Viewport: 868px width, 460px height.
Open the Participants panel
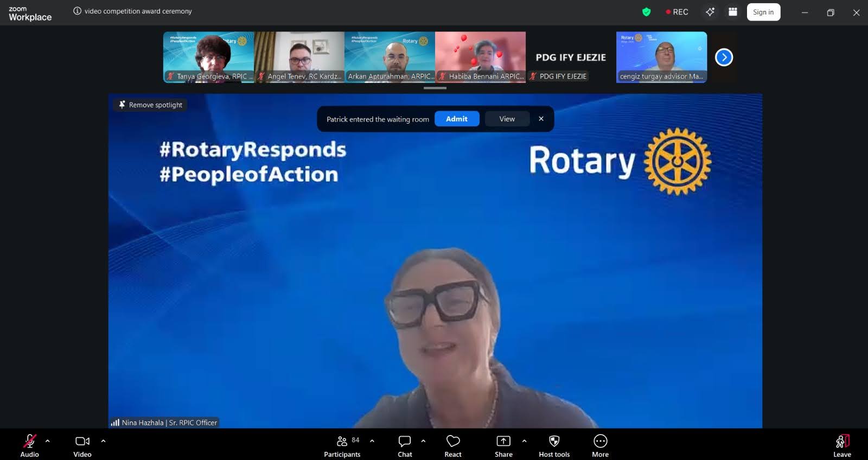(x=342, y=445)
